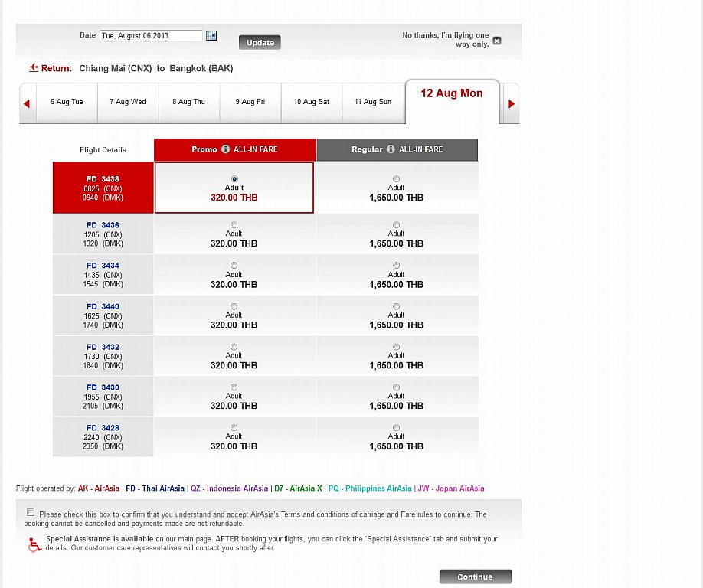
Task: Click the FD 3440 flight number
Action: [103, 306]
